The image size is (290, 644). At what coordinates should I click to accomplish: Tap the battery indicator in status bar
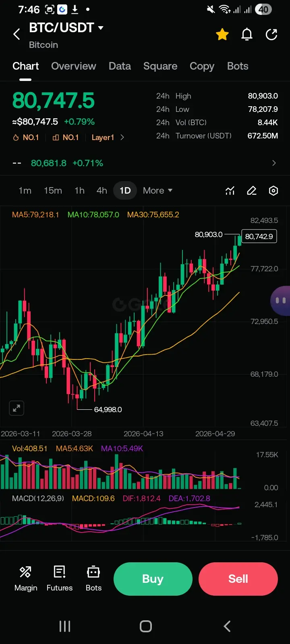pyautogui.click(x=263, y=9)
